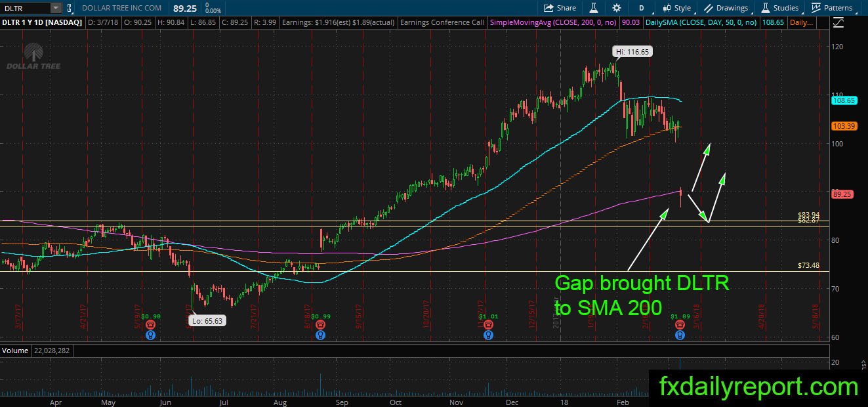The width and height of the screenshot is (868, 407).
Task: Click 'Earnings: $1.916(est) $1.89(actual)' text
Action: coord(338,22)
